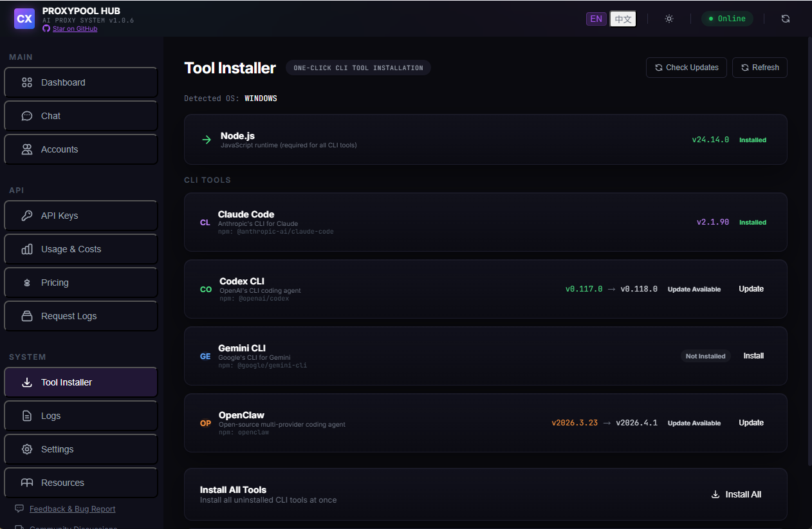Click Node.js version v24.14.0

pos(710,140)
